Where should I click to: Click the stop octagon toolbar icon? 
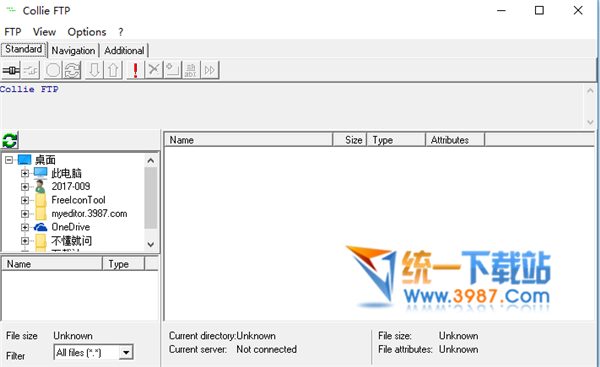(x=53, y=70)
